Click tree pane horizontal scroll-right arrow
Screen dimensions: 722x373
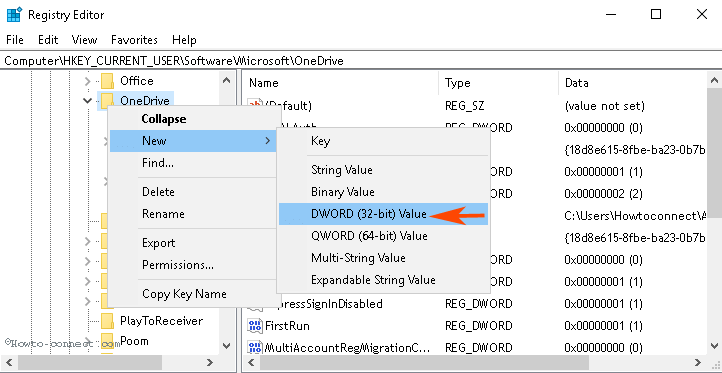point(210,362)
